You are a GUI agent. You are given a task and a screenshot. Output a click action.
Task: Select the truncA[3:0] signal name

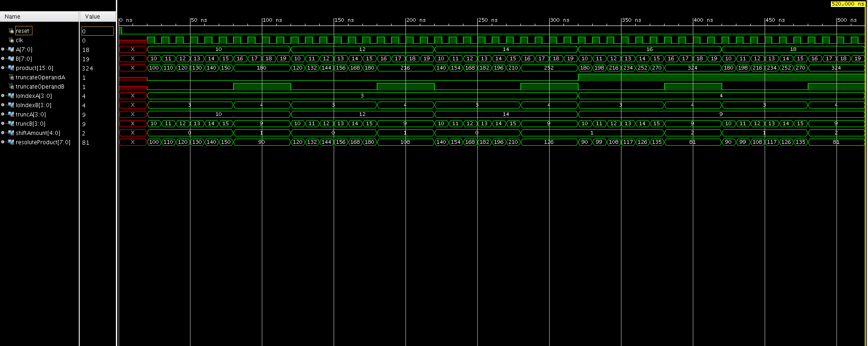click(31, 115)
